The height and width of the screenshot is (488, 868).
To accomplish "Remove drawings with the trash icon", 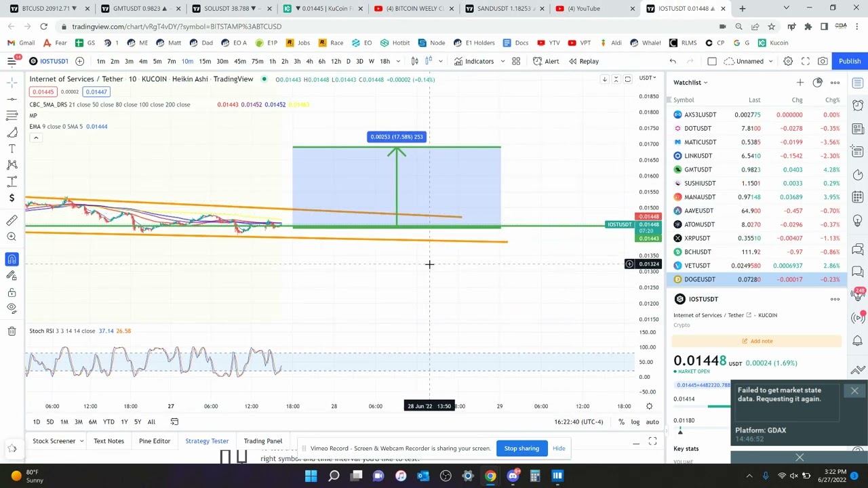I will pos(12,331).
